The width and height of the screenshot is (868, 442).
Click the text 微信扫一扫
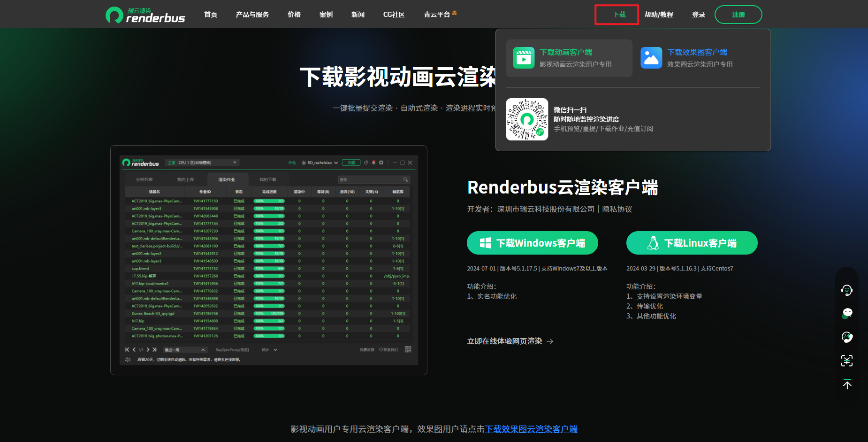(570, 110)
